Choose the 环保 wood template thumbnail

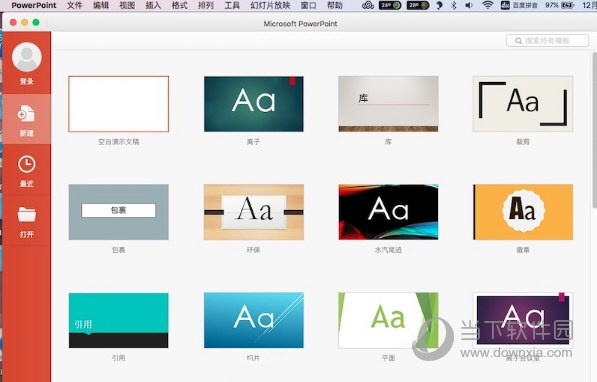point(254,212)
